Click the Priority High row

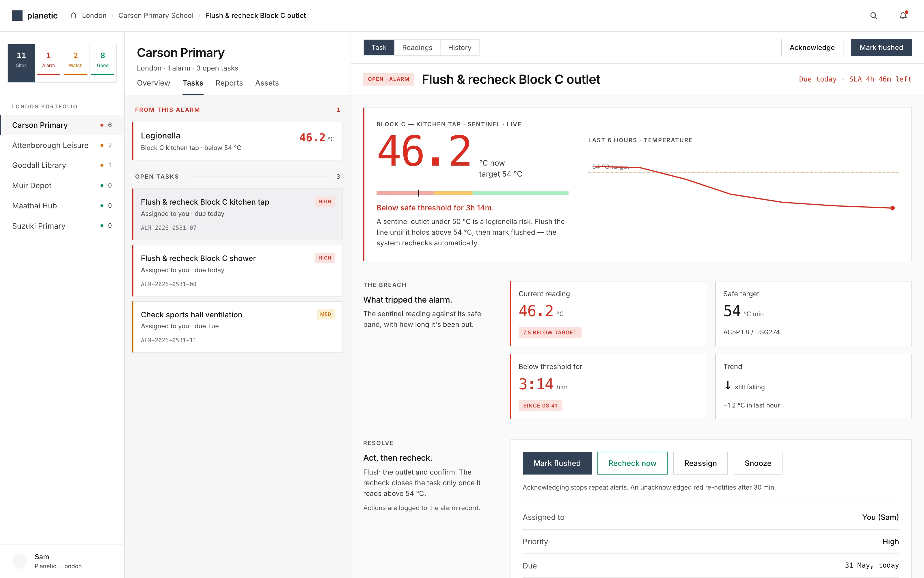tap(711, 542)
